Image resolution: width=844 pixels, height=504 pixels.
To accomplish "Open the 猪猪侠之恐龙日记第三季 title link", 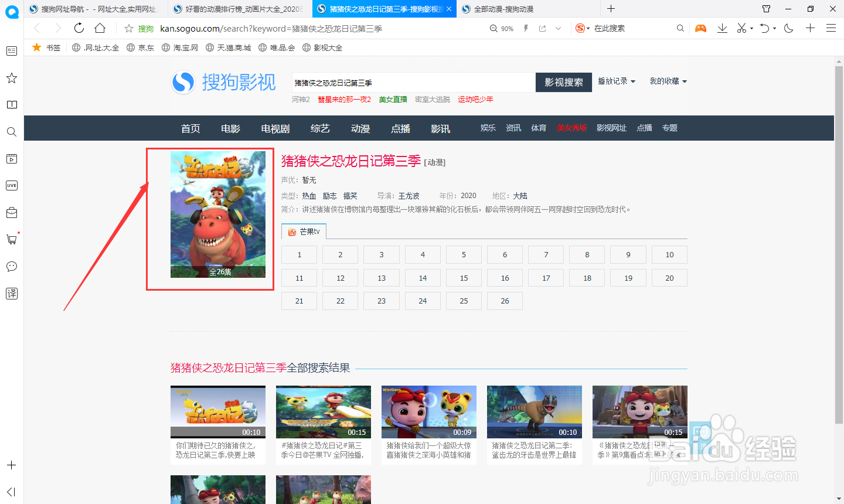I will point(351,161).
